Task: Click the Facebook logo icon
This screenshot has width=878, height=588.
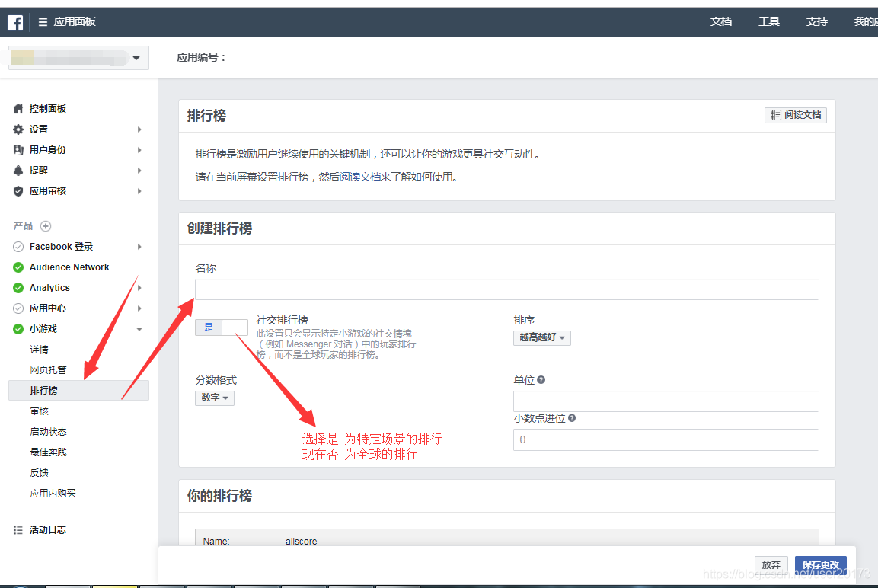Action: click(15, 22)
